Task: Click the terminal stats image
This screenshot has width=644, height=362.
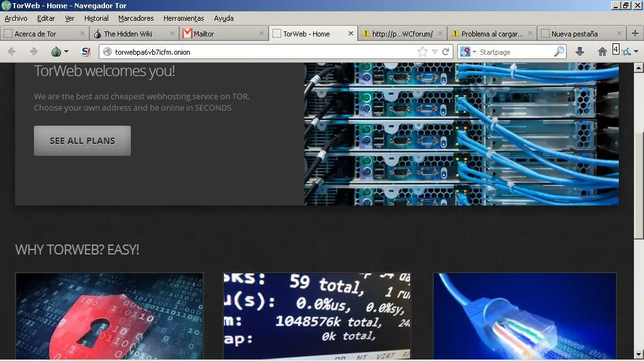Action: click(317, 316)
